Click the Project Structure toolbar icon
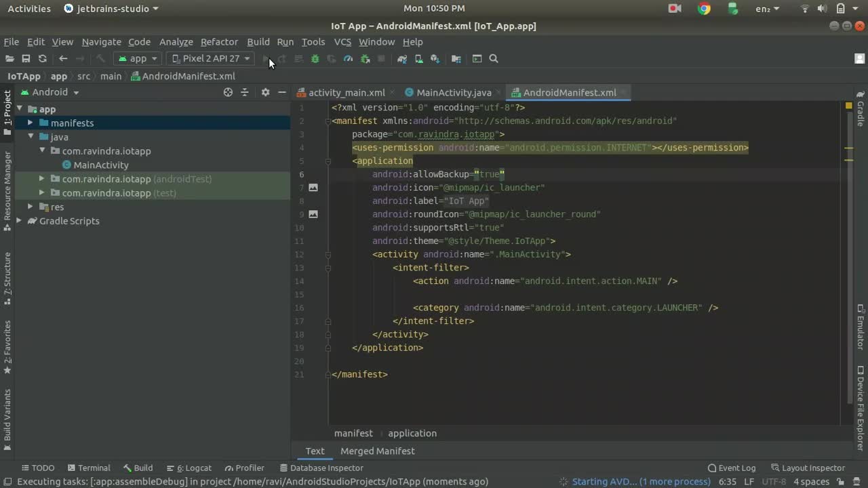 point(456,59)
